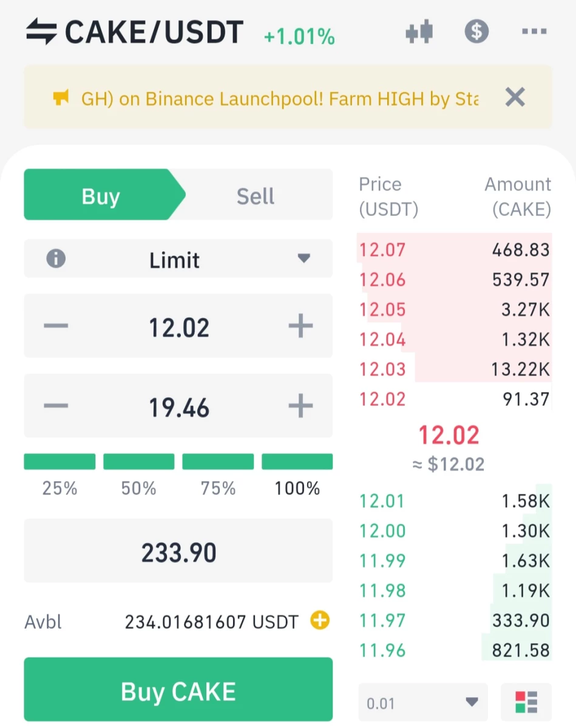Open the 0.01 price precision dropdown
The width and height of the screenshot is (576, 728).
(423, 703)
